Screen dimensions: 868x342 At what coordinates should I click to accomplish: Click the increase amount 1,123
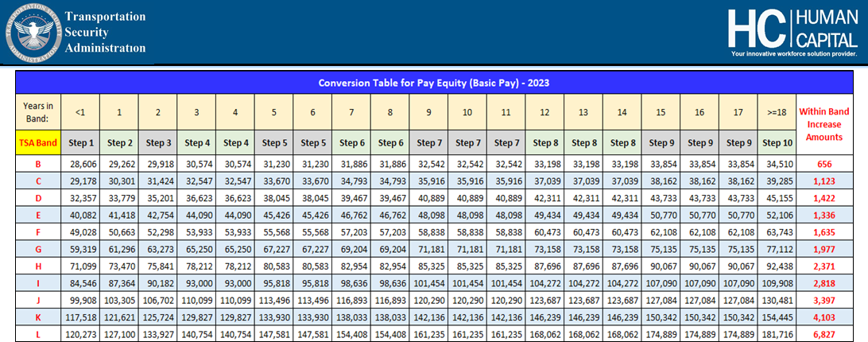(824, 181)
